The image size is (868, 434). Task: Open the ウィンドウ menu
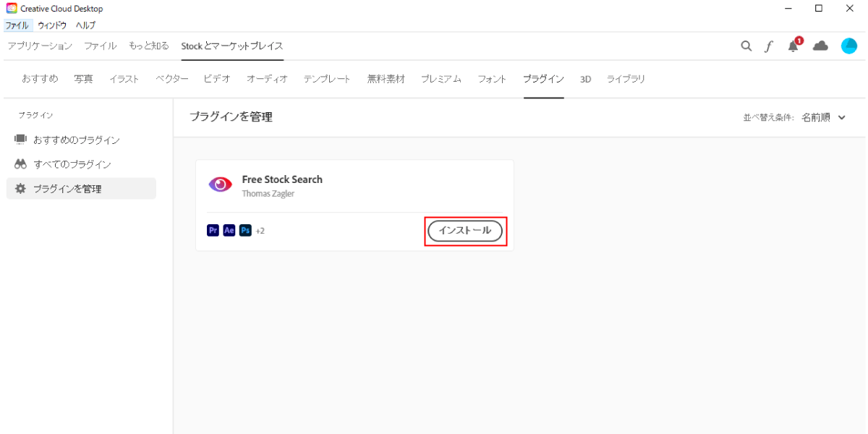52,25
